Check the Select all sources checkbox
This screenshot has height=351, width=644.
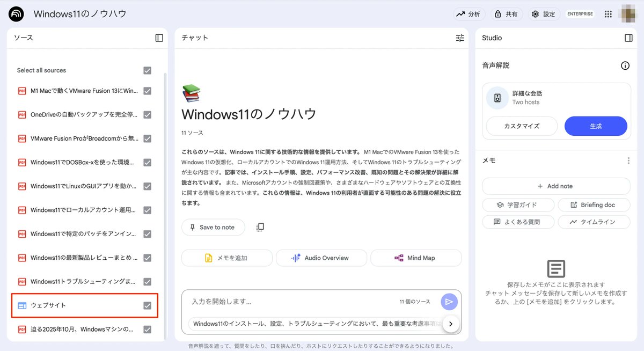(x=147, y=70)
